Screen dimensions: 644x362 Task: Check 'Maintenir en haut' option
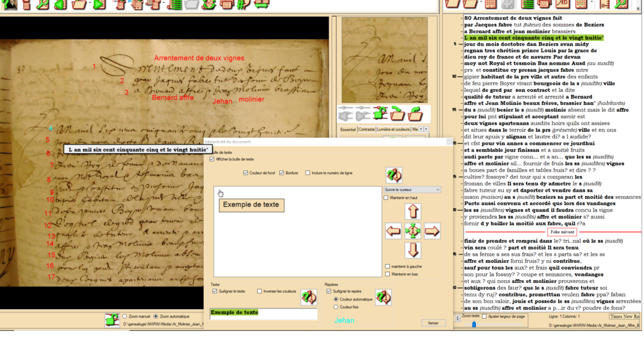click(x=386, y=198)
